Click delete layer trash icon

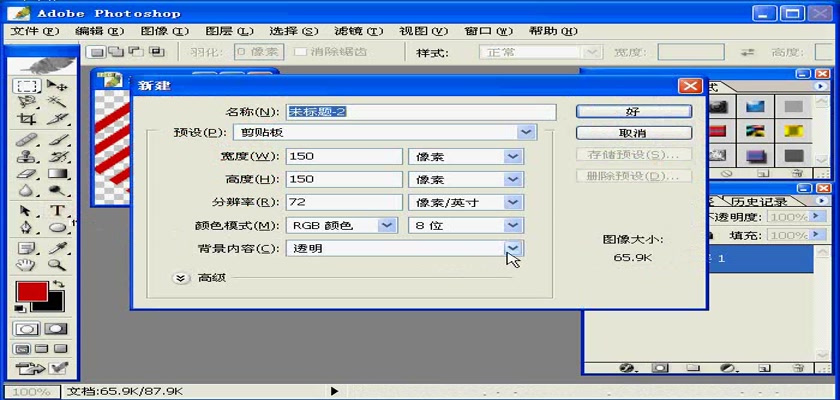point(798,368)
